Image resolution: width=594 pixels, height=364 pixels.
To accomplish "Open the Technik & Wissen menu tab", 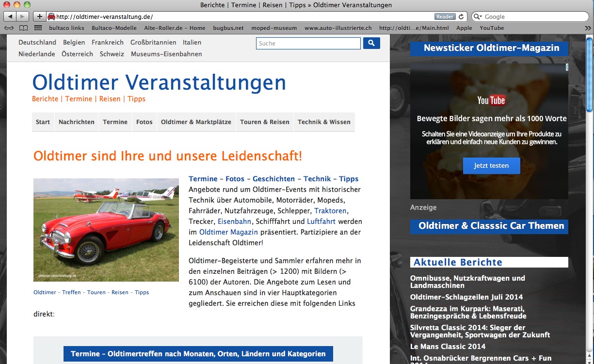I will [324, 122].
